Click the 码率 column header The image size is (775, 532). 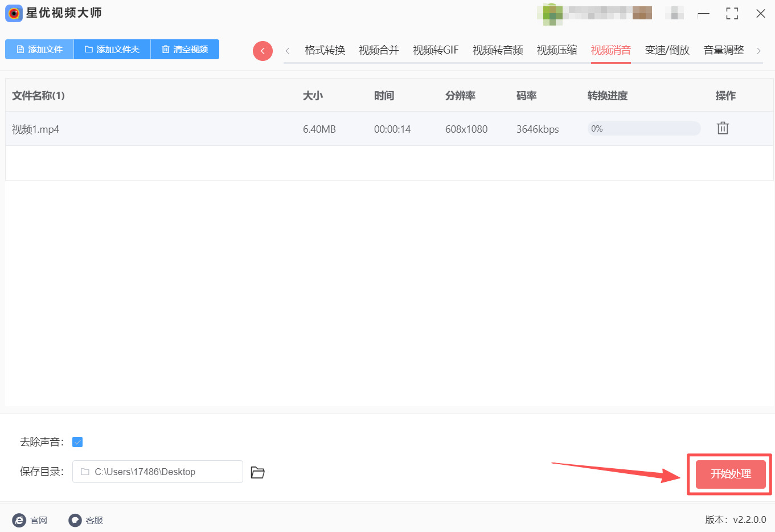pos(527,96)
